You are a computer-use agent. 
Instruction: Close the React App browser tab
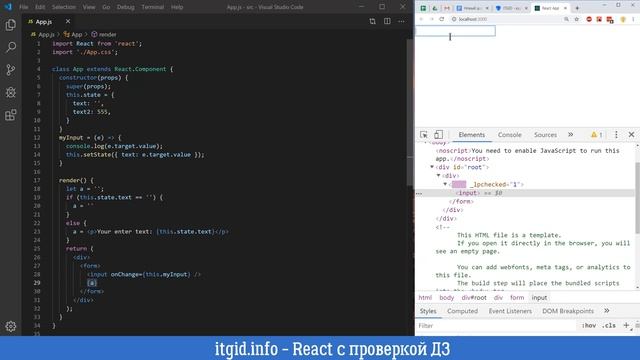[565, 8]
